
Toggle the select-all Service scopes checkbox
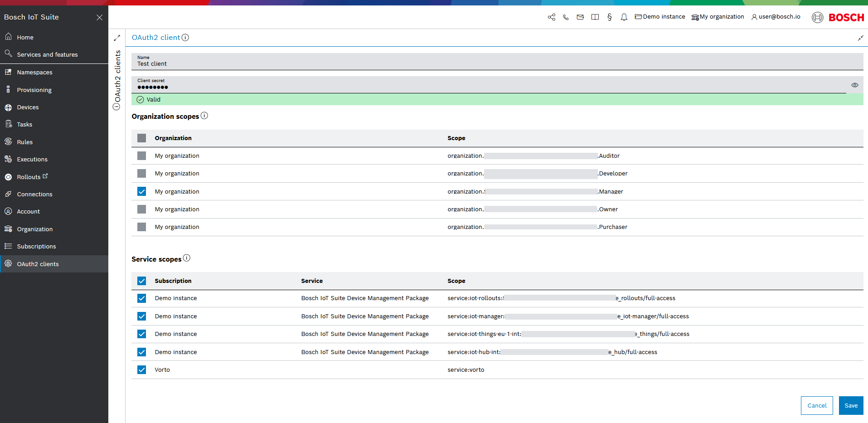tap(142, 281)
